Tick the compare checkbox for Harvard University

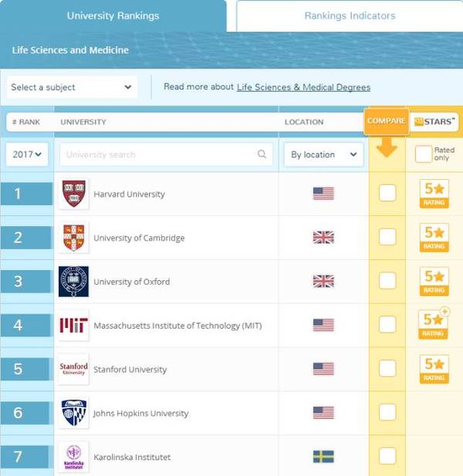(387, 193)
